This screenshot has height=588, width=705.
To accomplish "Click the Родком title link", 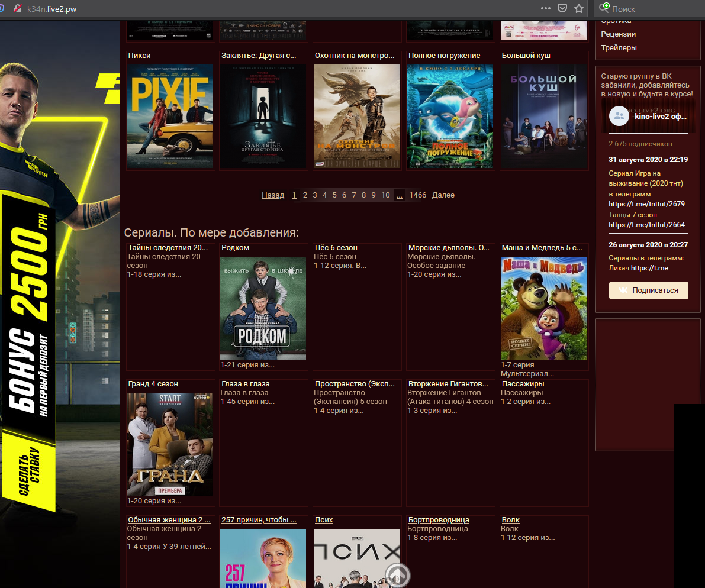I will click(x=235, y=248).
